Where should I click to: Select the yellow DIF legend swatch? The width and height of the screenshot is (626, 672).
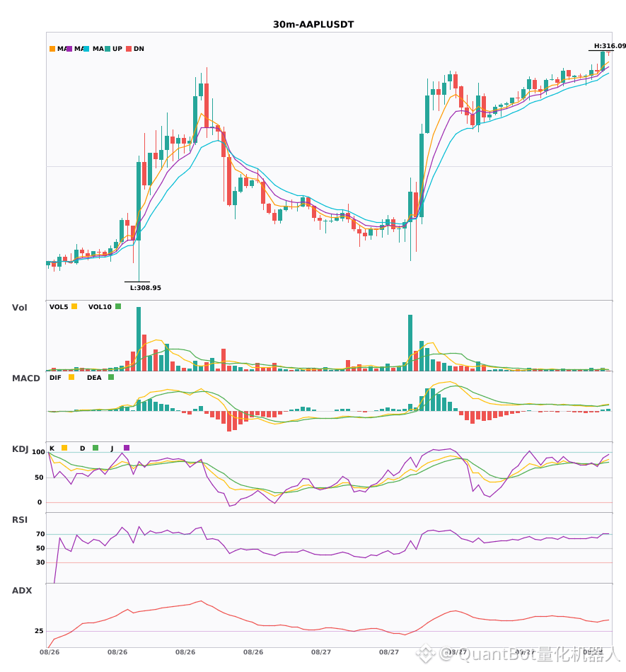(71, 377)
